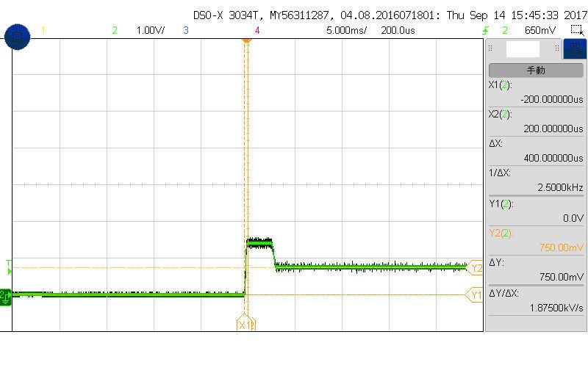Click X1 value -200.000000us
588x376 pixels.
click(x=552, y=99)
